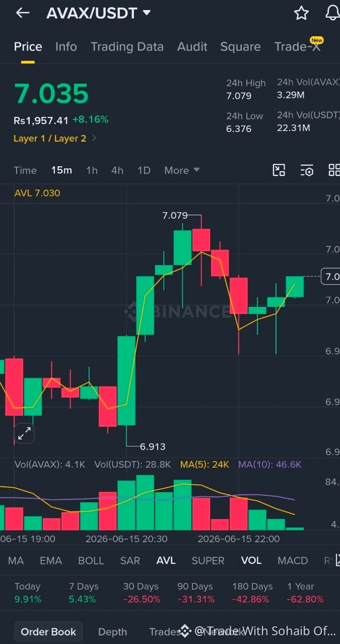Viewport: 340px width, 644px height.
Task: Toggle the MACD sub-indicator
Action: coord(293,560)
